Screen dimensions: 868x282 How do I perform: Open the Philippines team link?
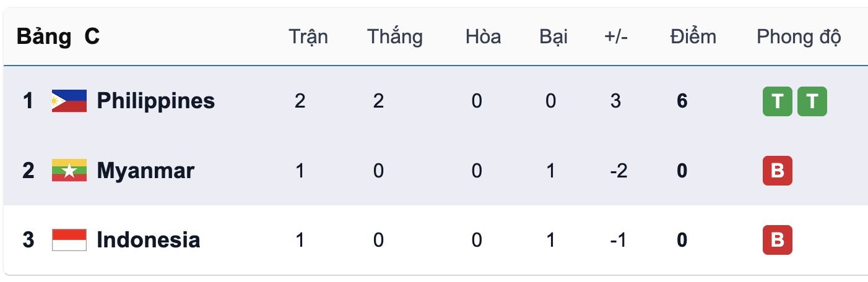pyautogui.click(x=155, y=101)
